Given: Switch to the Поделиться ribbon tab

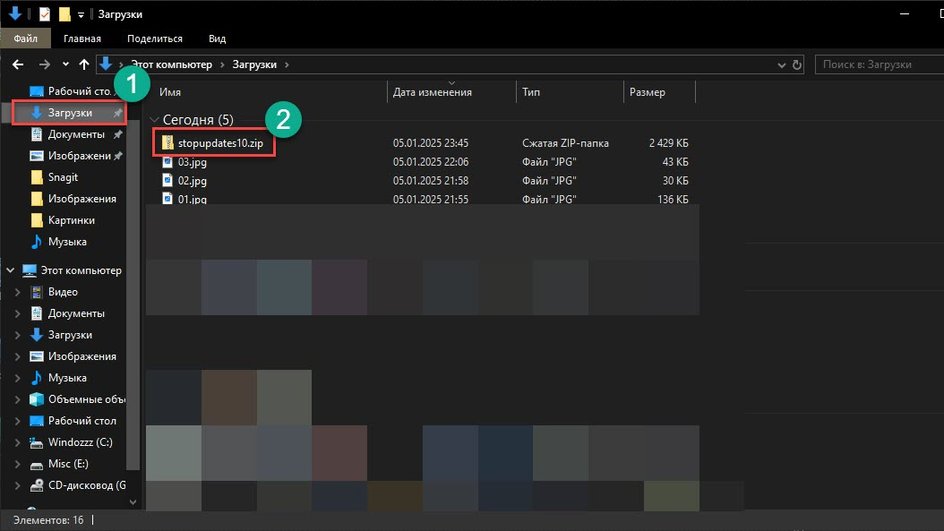Looking at the screenshot, I should coord(155,39).
